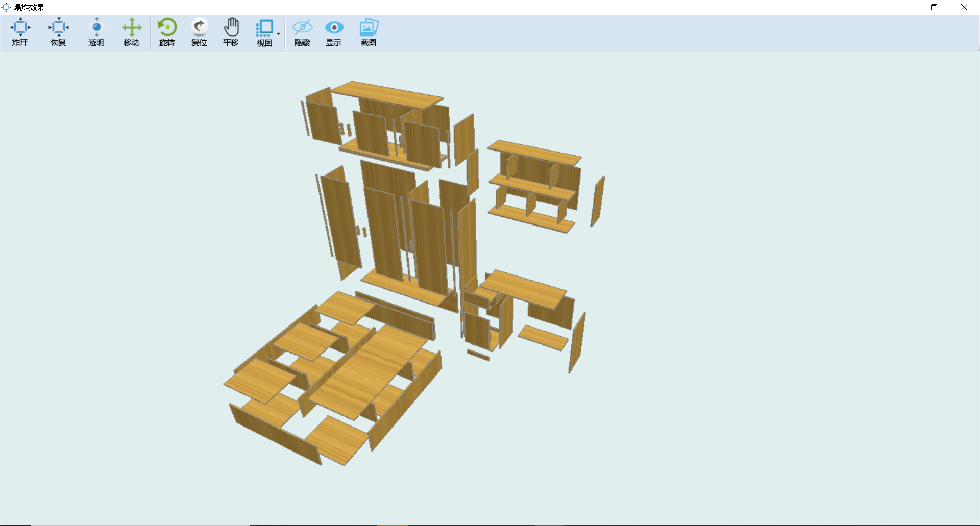Take a screenshot with 截图 tool
The image size is (980, 526).
tap(369, 32)
